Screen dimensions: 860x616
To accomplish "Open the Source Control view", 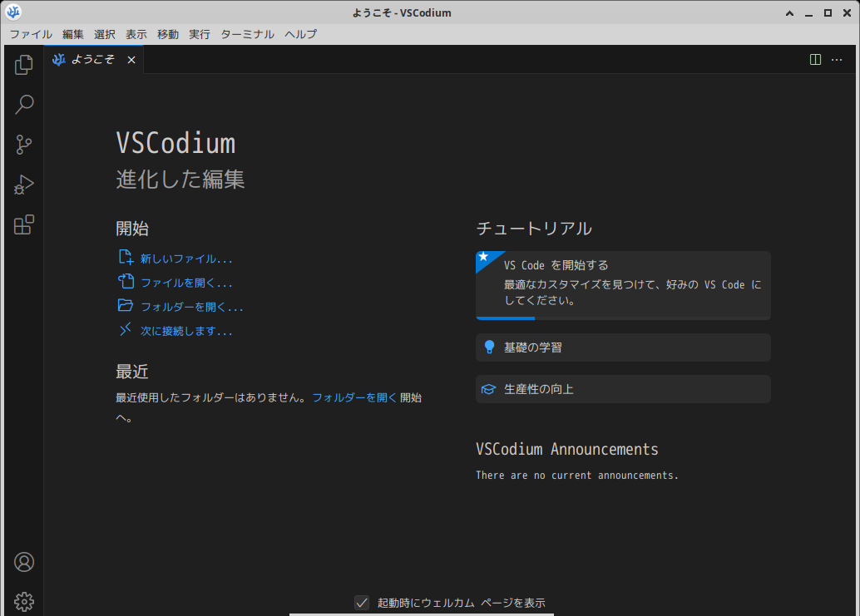I will (23, 145).
